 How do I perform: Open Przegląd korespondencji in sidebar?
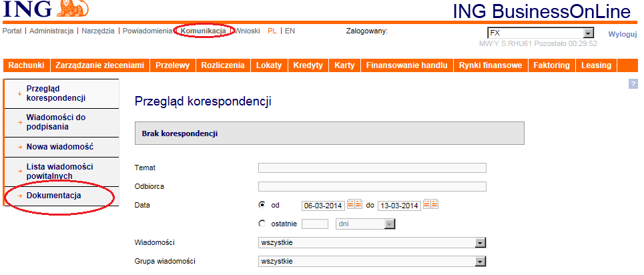[61, 93]
